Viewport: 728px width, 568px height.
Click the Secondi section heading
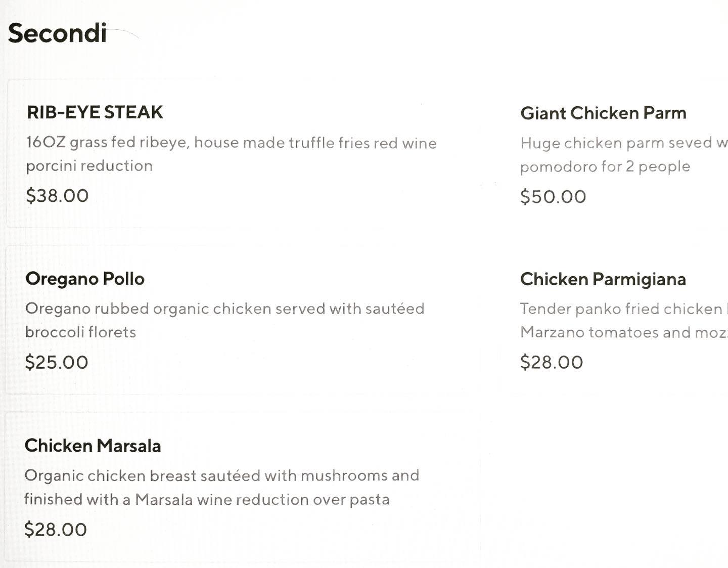tap(57, 33)
